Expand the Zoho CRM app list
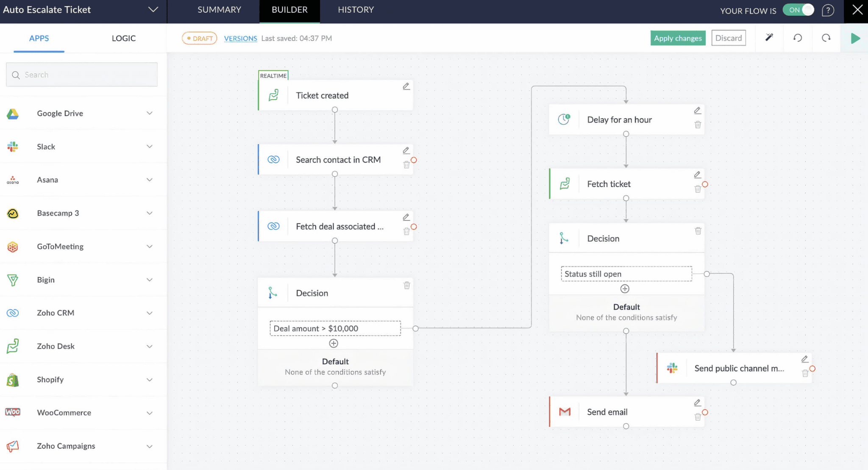This screenshot has width=868, height=470. [x=149, y=313]
